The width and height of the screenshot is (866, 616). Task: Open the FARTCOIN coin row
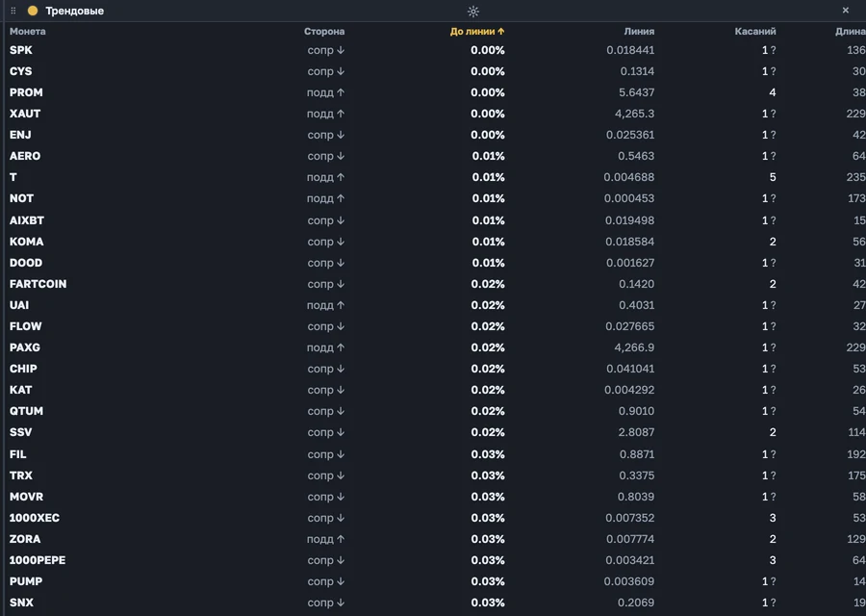pyautogui.click(x=433, y=284)
